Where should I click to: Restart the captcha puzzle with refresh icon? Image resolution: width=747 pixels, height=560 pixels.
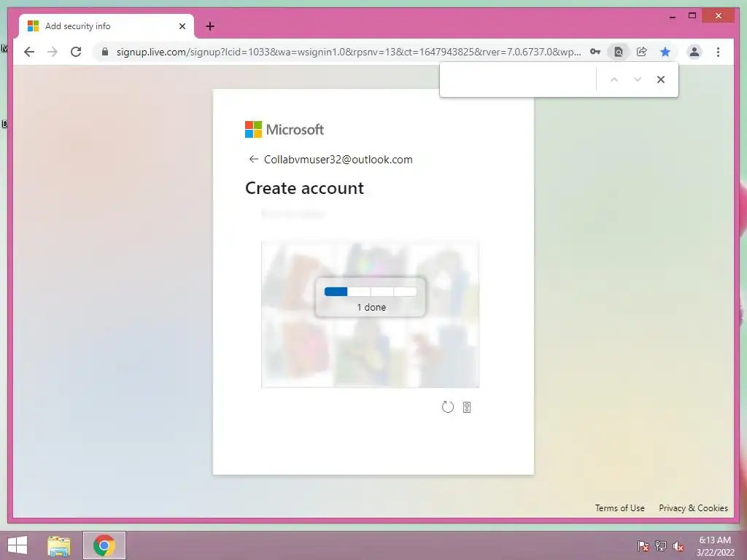pos(447,407)
